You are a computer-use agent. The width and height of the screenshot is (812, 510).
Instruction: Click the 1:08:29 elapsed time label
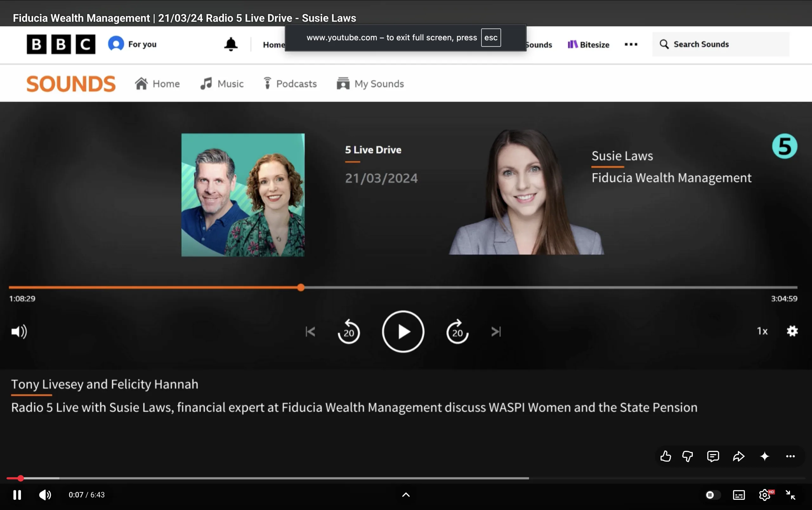coord(22,299)
